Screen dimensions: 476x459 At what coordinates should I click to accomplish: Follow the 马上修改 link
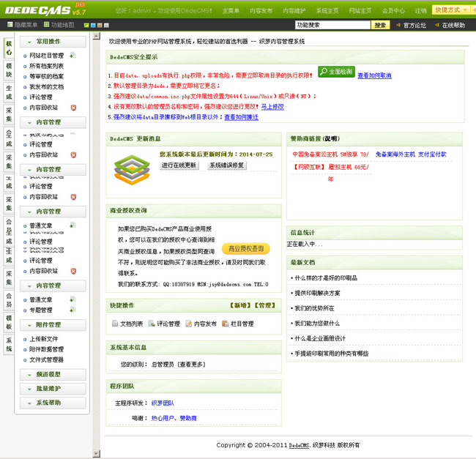(272, 107)
